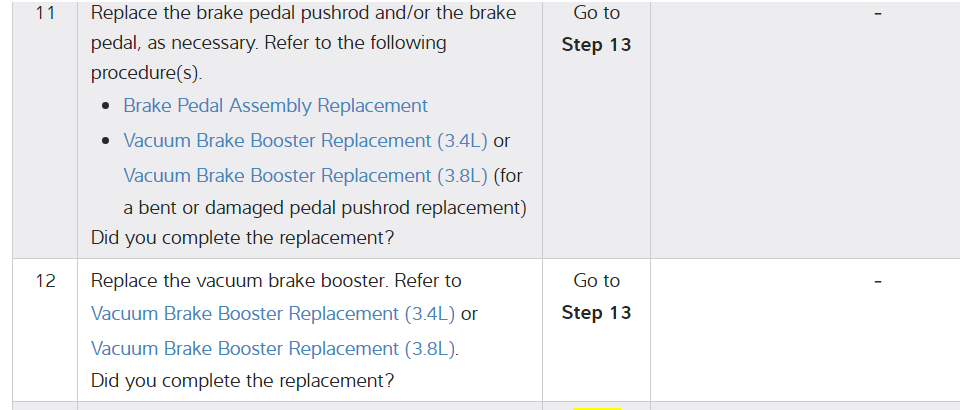Open step 11's Vacuum Brake Booster Replacement (3.4L) link
This screenshot has width=960, height=410.
point(306,141)
